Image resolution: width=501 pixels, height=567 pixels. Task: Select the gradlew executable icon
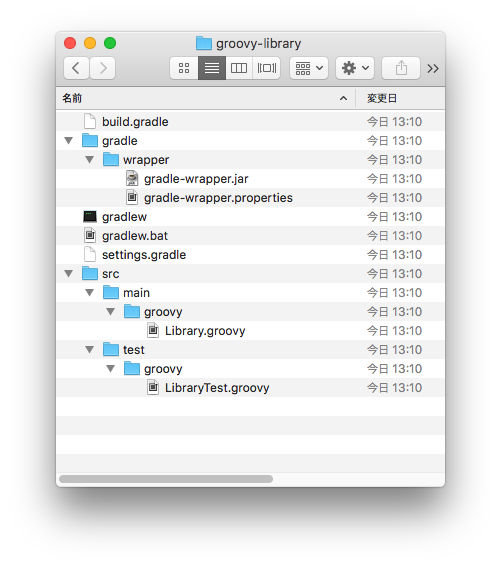tap(90, 217)
